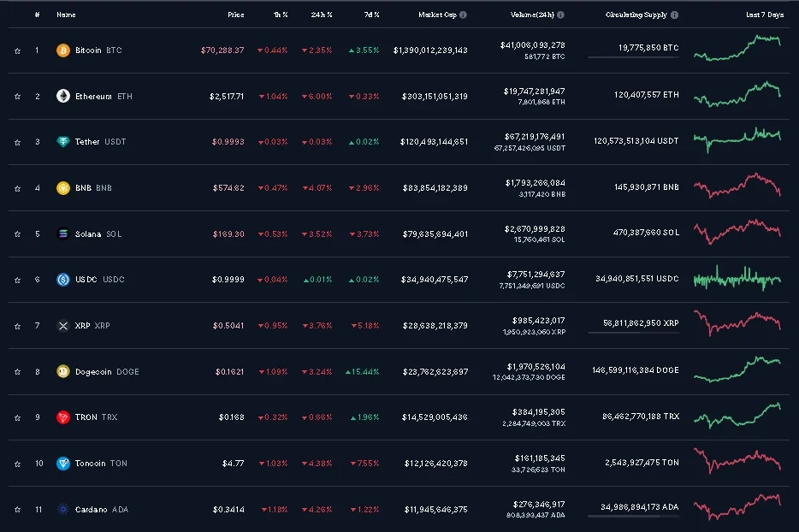Click the Cardano logo icon

pyautogui.click(x=62, y=510)
